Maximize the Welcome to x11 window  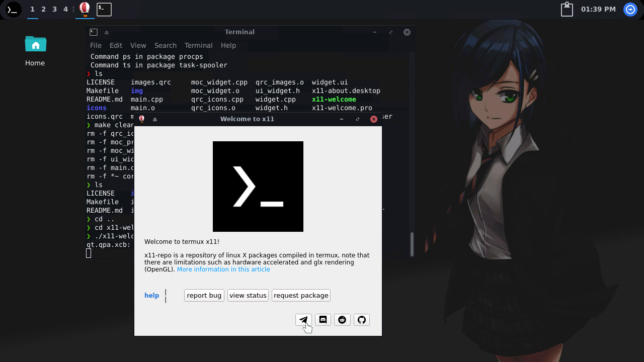click(x=358, y=119)
